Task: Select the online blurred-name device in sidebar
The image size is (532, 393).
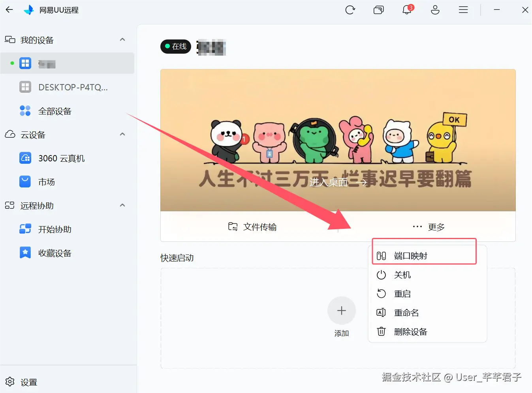Action: pos(67,63)
